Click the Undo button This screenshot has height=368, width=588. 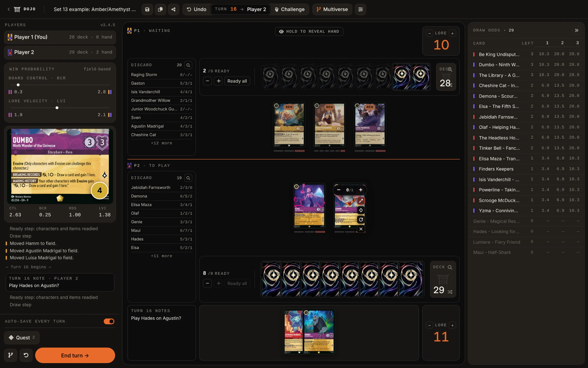197,9
